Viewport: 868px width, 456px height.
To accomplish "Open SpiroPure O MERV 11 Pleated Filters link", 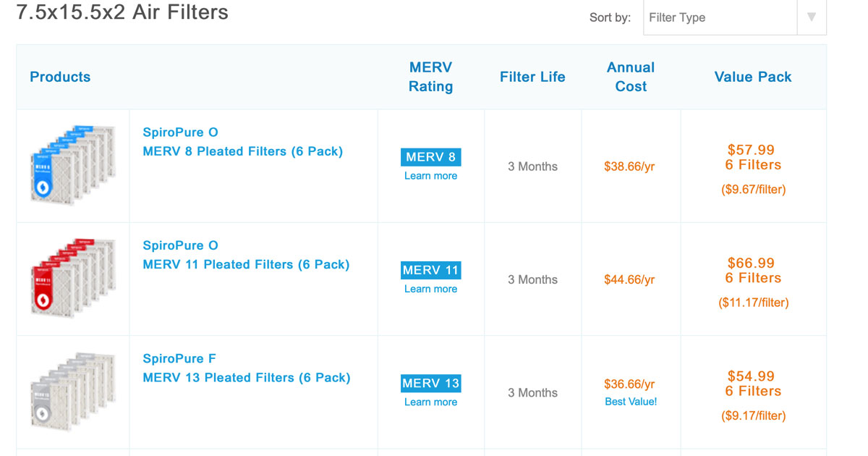I will (x=246, y=255).
